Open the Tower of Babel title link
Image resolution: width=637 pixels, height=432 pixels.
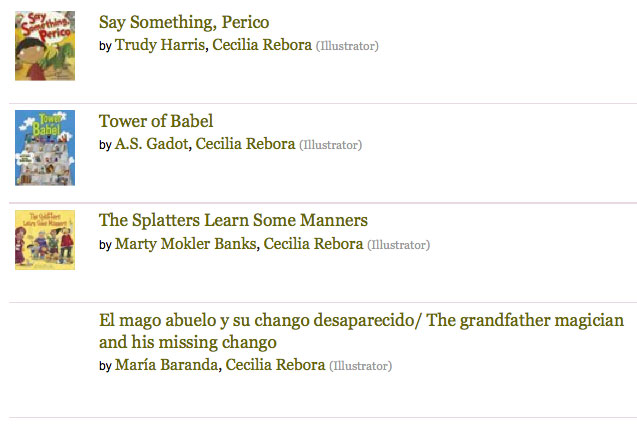156,121
